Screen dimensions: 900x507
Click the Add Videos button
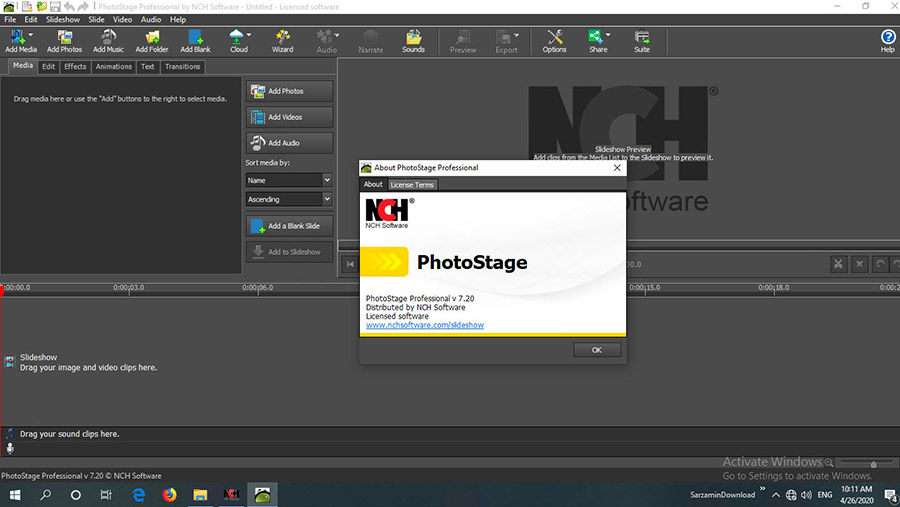pos(289,117)
